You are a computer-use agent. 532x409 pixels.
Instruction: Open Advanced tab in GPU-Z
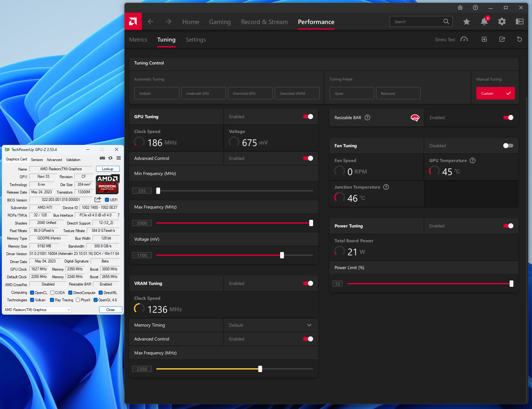tap(54, 159)
